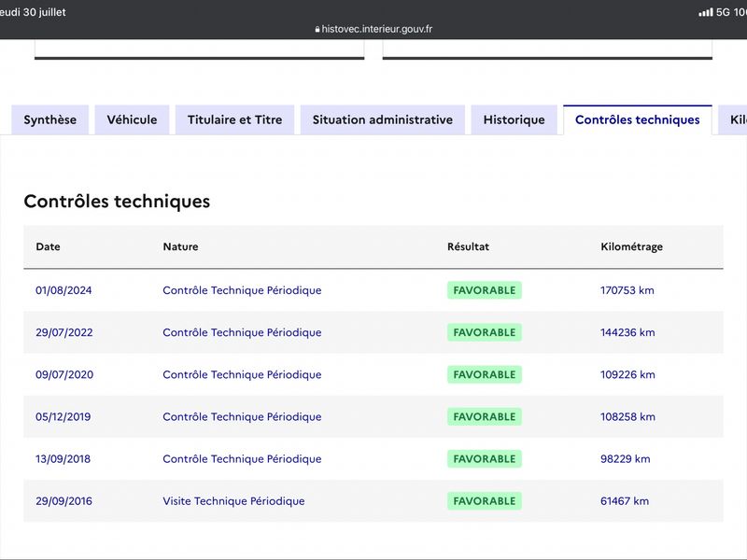The height and width of the screenshot is (560, 747).
Task: Click the FAVORABLE badge for 29/09/2016
Action: [x=485, y=501]
